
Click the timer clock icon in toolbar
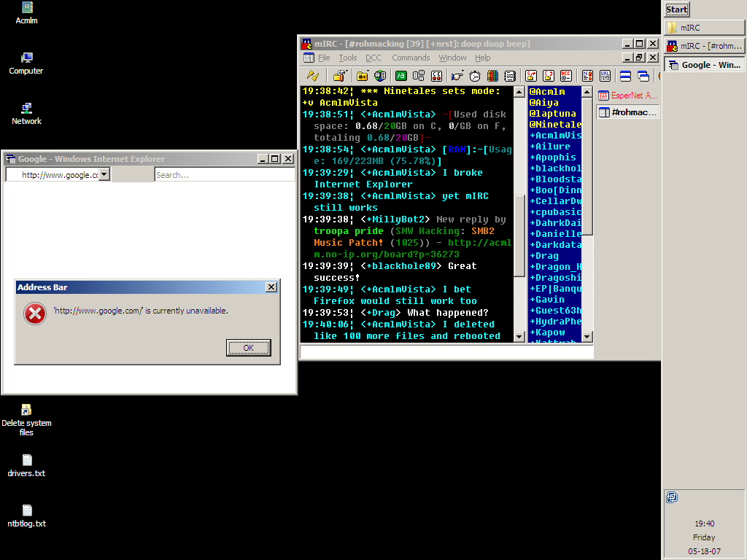tap(475, 76)
